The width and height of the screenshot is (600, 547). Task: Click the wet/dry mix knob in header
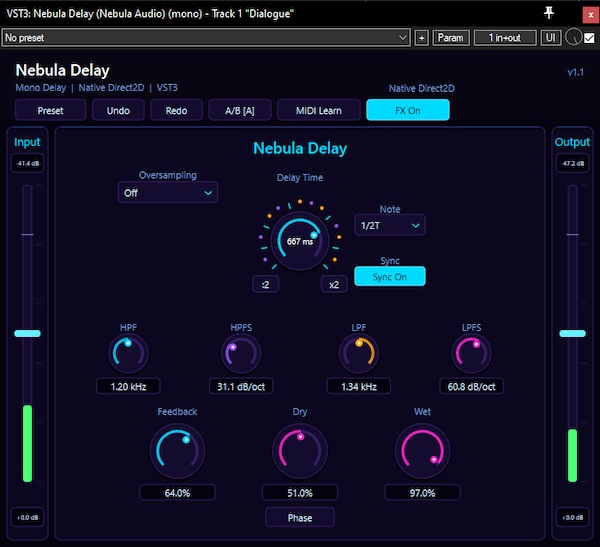pyautogui.click(x=573, y=37)
